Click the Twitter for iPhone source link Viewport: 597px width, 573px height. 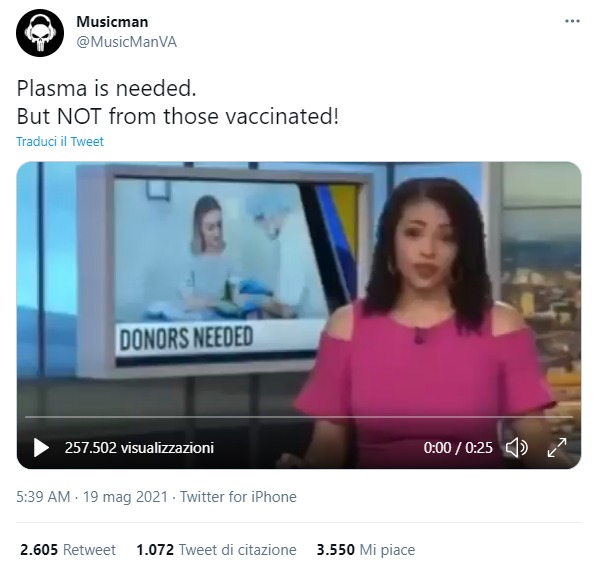point(238,497)
